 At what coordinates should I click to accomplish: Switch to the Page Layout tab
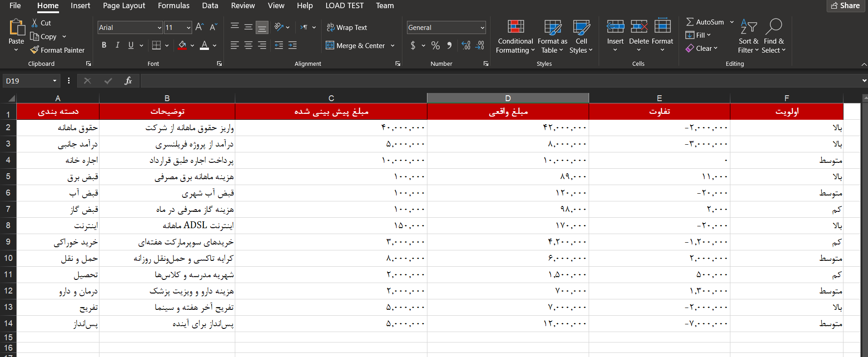pos(124,5)
